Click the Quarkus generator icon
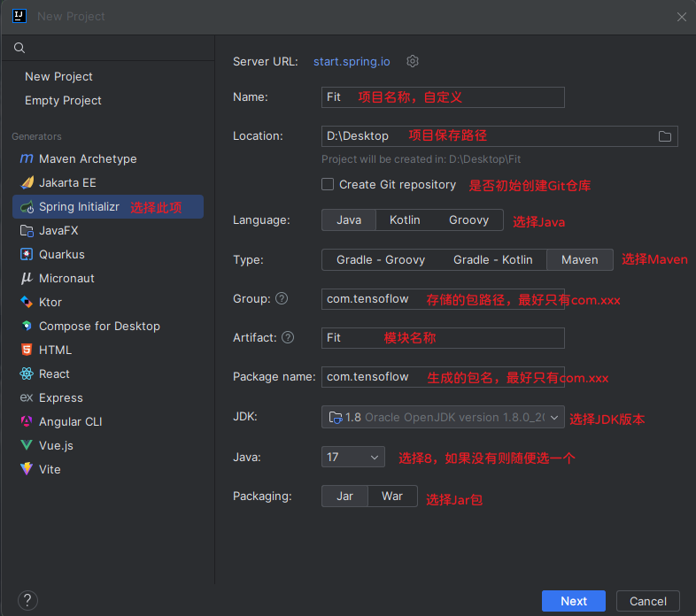696x616 pixels. (27, 254)
